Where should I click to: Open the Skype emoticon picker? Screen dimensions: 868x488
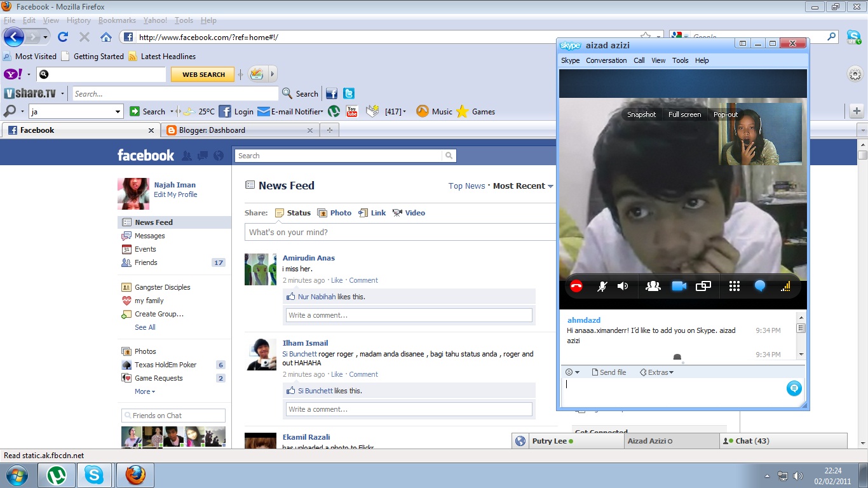[572, 372]
